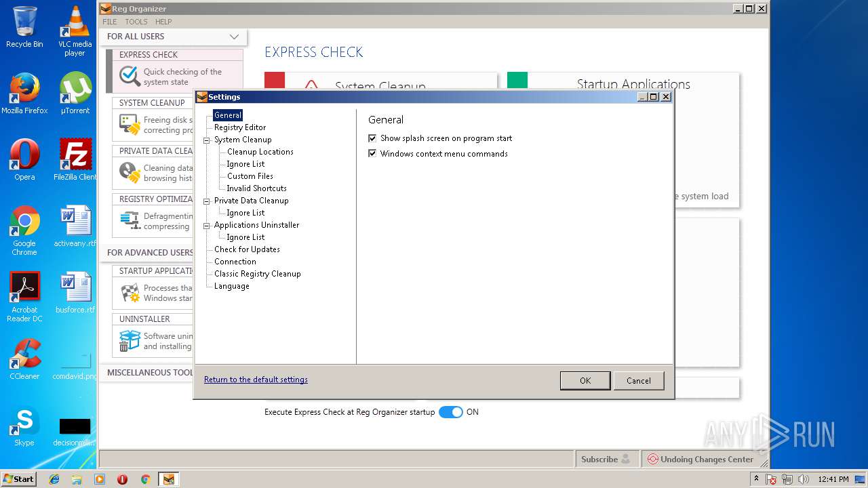868x488 pixels.
Task: Click the Startup Applications checkered flag icon
Action: coord(130,293)
